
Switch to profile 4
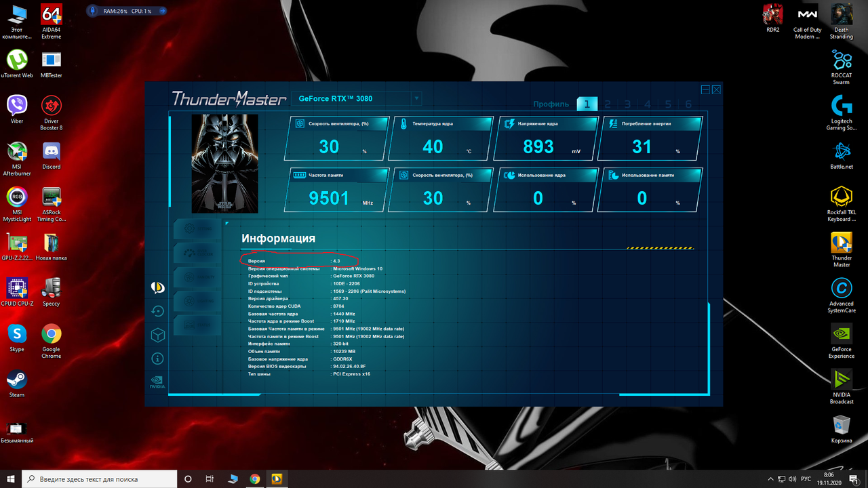648,104
